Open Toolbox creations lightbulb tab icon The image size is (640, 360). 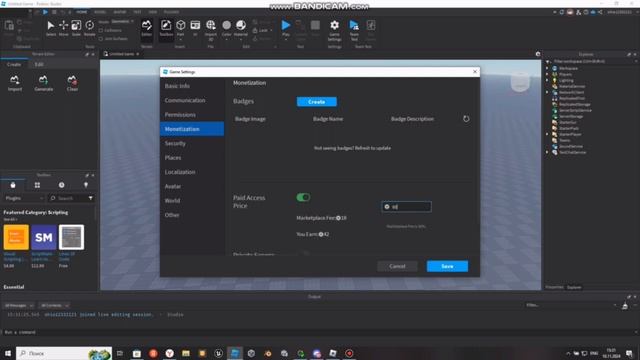[86, 185]
